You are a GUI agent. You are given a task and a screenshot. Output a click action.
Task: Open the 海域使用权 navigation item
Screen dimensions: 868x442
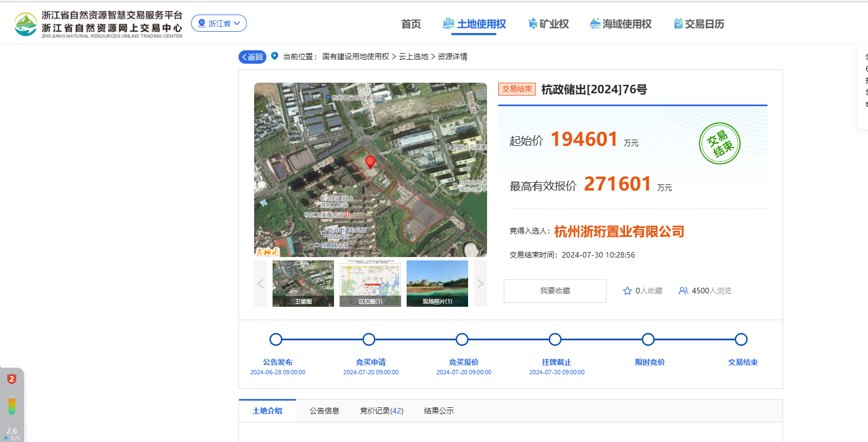point(621,24)
